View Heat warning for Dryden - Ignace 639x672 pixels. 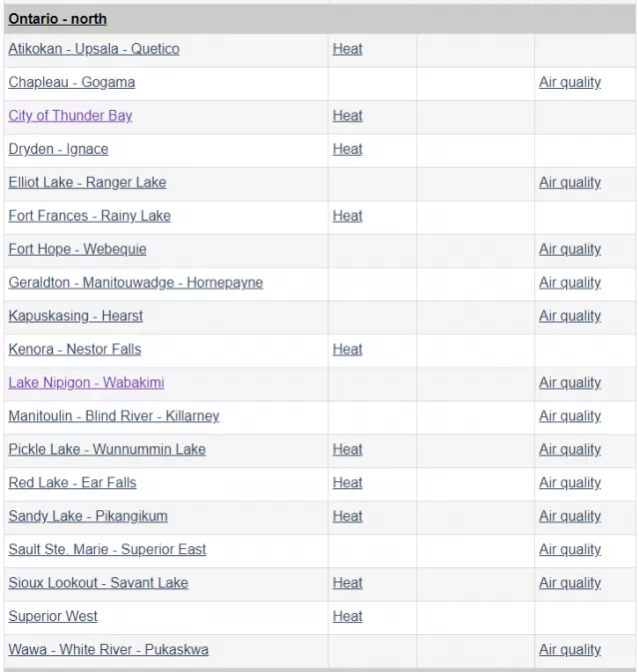click(x=347, y=149)
